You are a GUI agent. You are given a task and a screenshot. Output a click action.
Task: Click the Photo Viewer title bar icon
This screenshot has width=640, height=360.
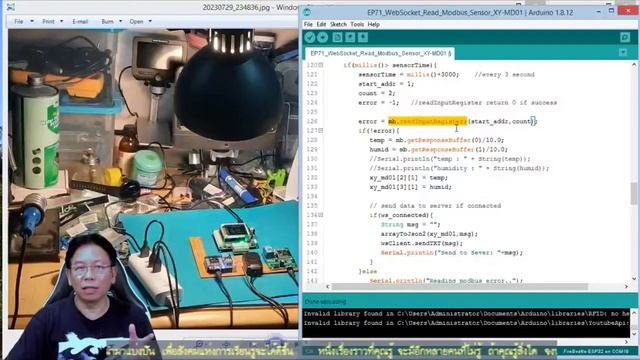[11, 7]
